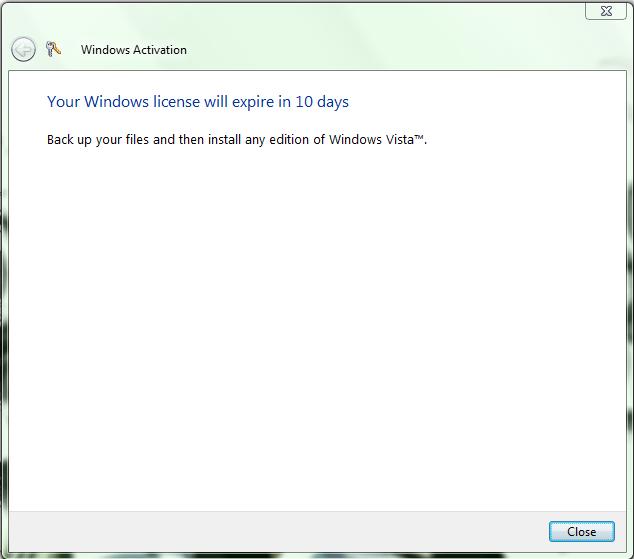Screen dimensions: 634x559
Task: Click the keys icon beside Windows Activation
Action: (x=53, y=49)
